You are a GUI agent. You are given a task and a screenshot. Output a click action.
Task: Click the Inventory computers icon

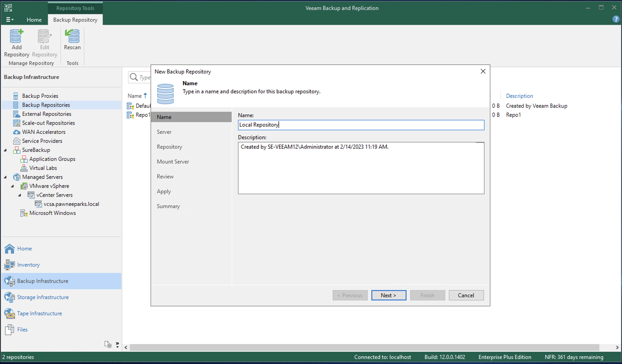click(9, 265)
